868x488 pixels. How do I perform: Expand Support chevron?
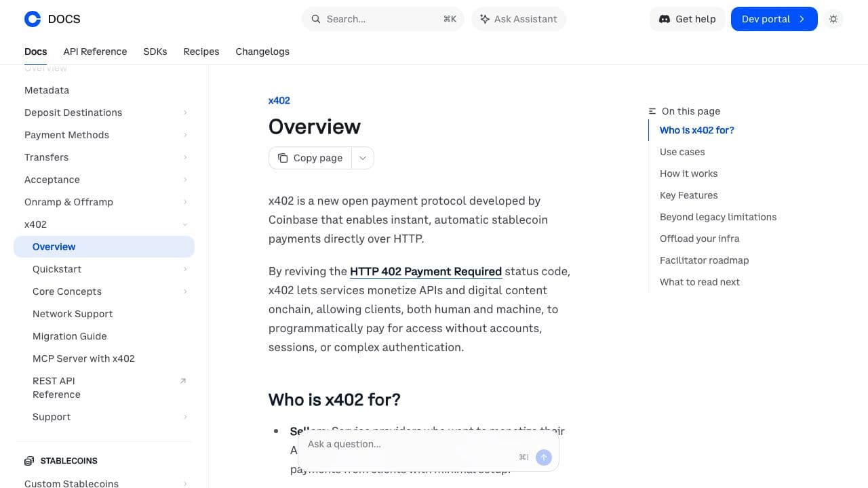pyautogui.click(x=185, y=417)
